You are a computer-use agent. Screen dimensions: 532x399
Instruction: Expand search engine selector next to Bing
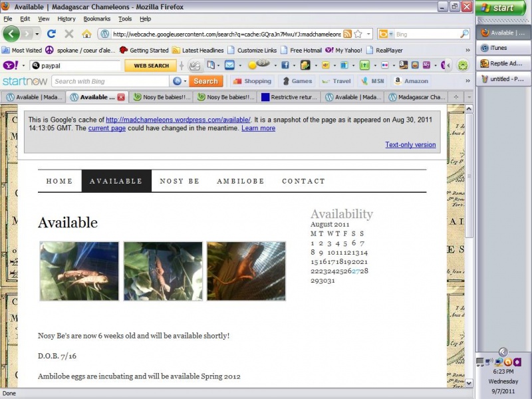tap(391, 34)
